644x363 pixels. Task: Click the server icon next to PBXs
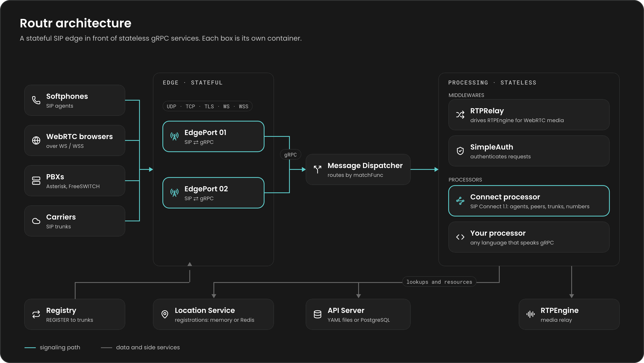36,181
